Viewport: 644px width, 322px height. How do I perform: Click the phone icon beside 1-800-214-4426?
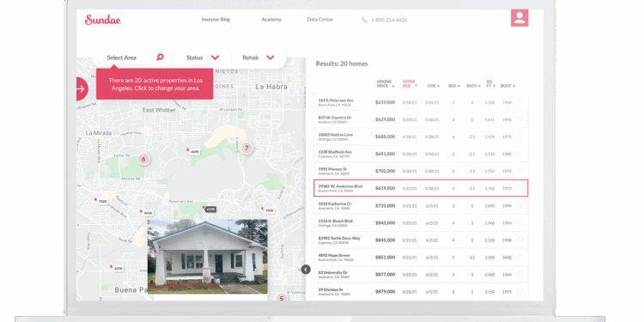click(x=364, y=20)
